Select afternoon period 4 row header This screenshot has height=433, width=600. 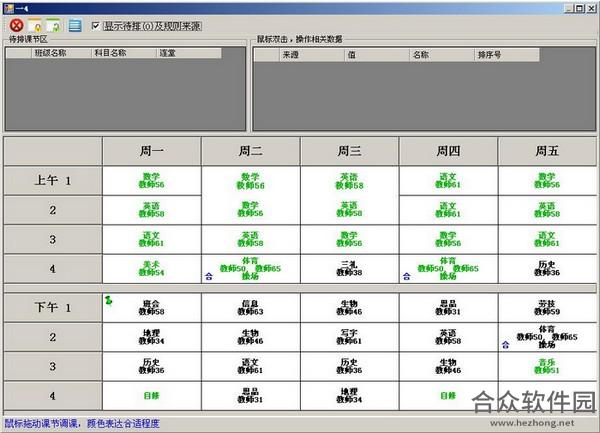pyautogui.click(x=53, y=396)
